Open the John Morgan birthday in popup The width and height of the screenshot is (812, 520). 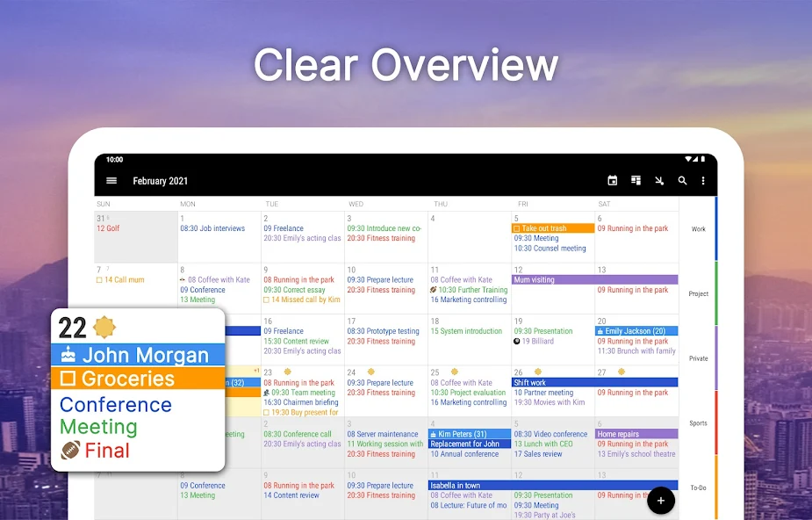pos(138,355)
